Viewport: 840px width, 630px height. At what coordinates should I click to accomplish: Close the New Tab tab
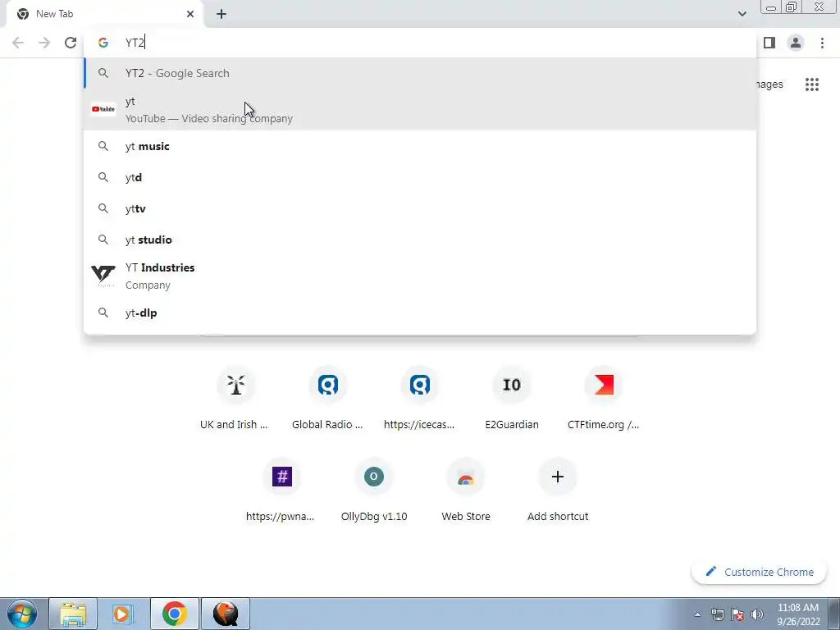[x=190, y=15]
